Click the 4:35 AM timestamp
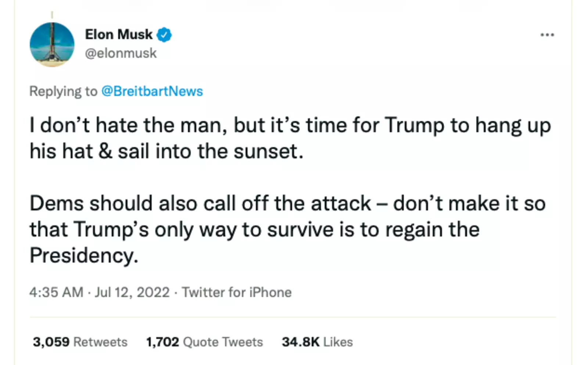The image size is (588, 365). pyautogui.click(x=56, y=293)
